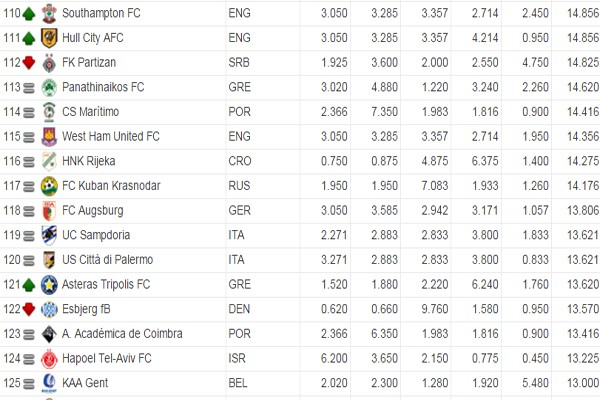Click the FK Partizan club badge

click(x=49, y=62)
